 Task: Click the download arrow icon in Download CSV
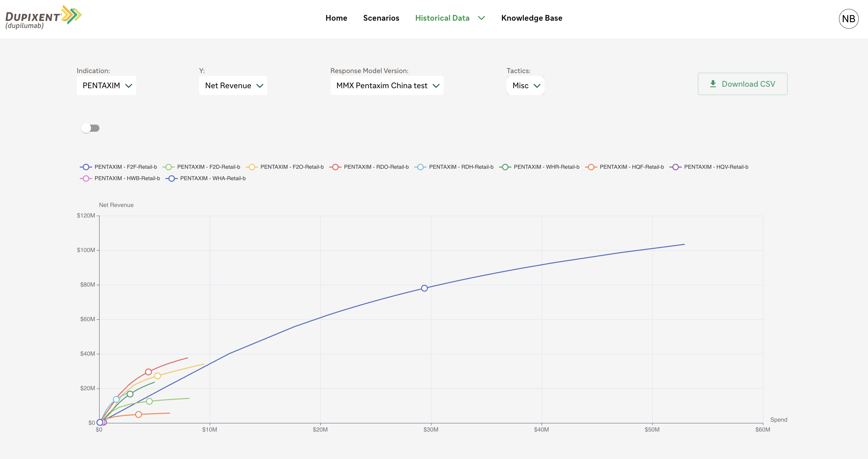713,84
